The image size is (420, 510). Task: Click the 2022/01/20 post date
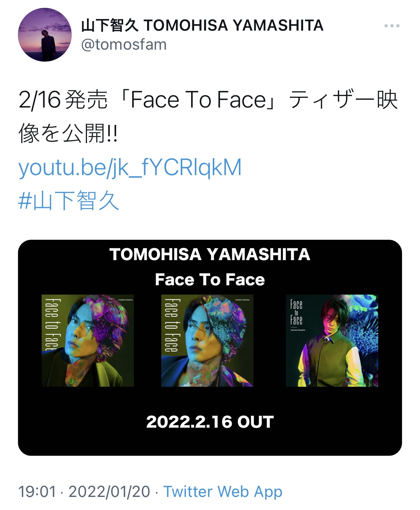109,492
